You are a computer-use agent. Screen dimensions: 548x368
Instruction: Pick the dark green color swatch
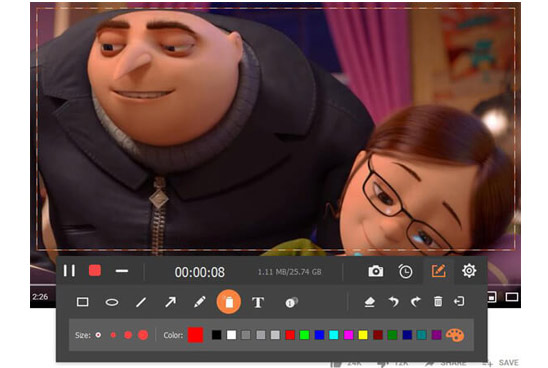pyautogui.click(x=392, y=335)
